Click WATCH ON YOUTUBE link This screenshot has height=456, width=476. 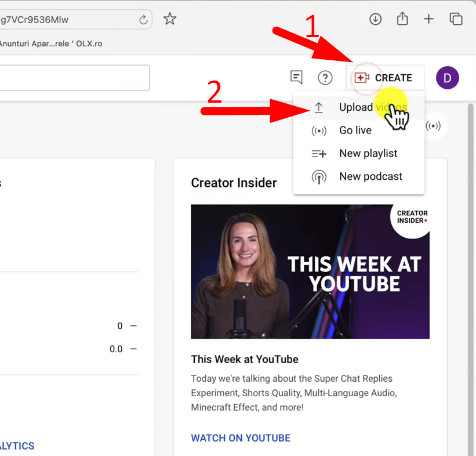[x=241, y=438]
